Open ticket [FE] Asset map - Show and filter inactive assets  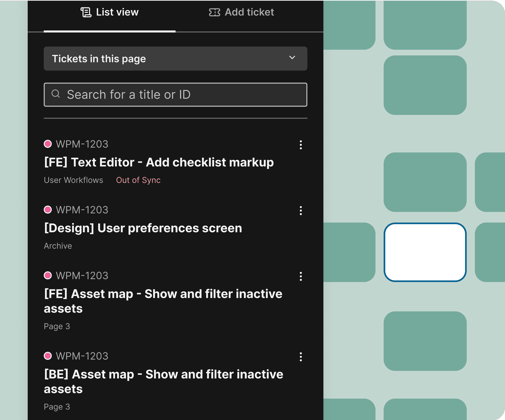[163, 301]
